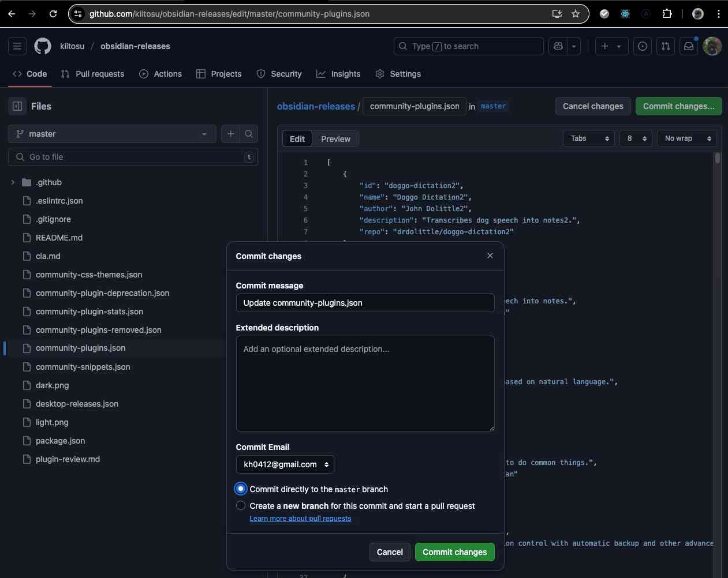Go to the Settings tab
The width and height of the screenshot is (728, 578).
coord(398,74)
